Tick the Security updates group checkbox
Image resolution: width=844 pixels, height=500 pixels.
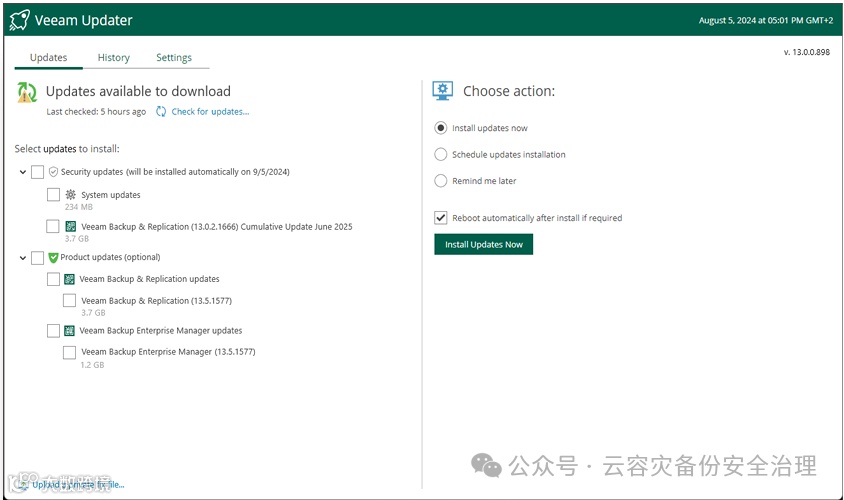(37, 172)
